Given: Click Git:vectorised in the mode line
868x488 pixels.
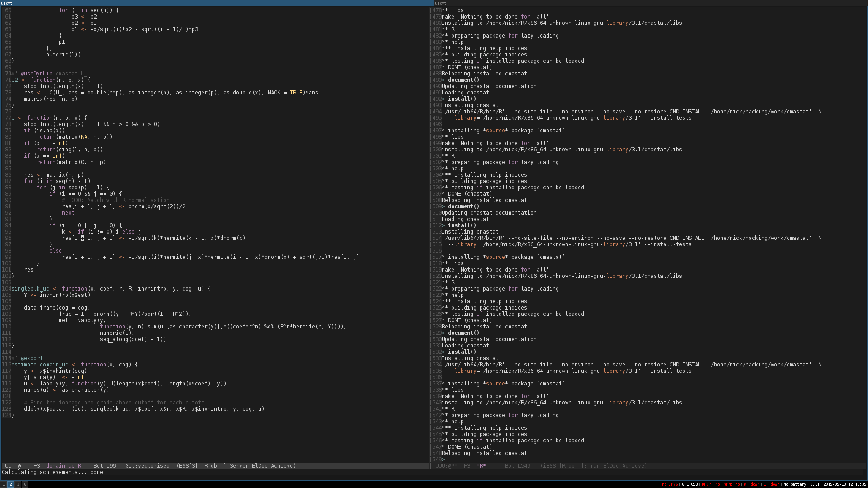Looking at the screenshot, I should (x=147, y=466).
